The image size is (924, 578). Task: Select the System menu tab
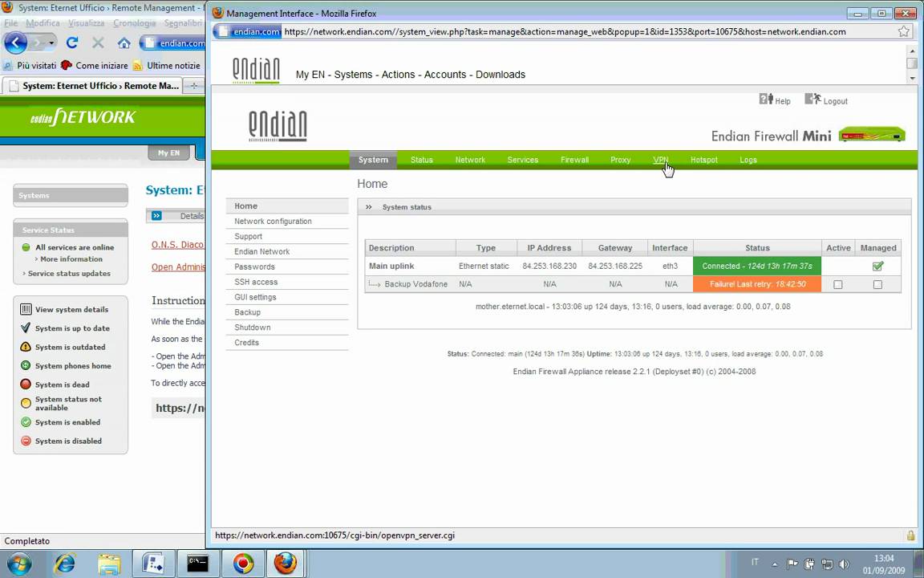373,160
